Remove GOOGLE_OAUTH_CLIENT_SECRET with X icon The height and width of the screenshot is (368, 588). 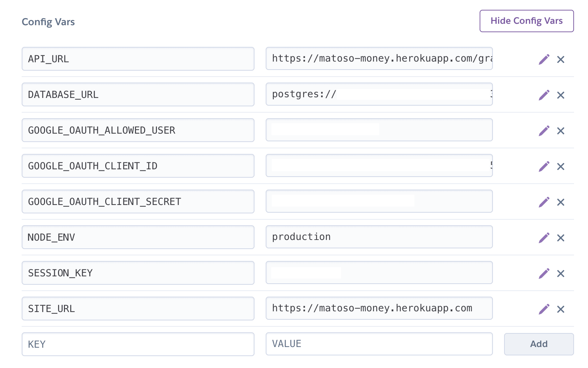[x=561, y=202]
